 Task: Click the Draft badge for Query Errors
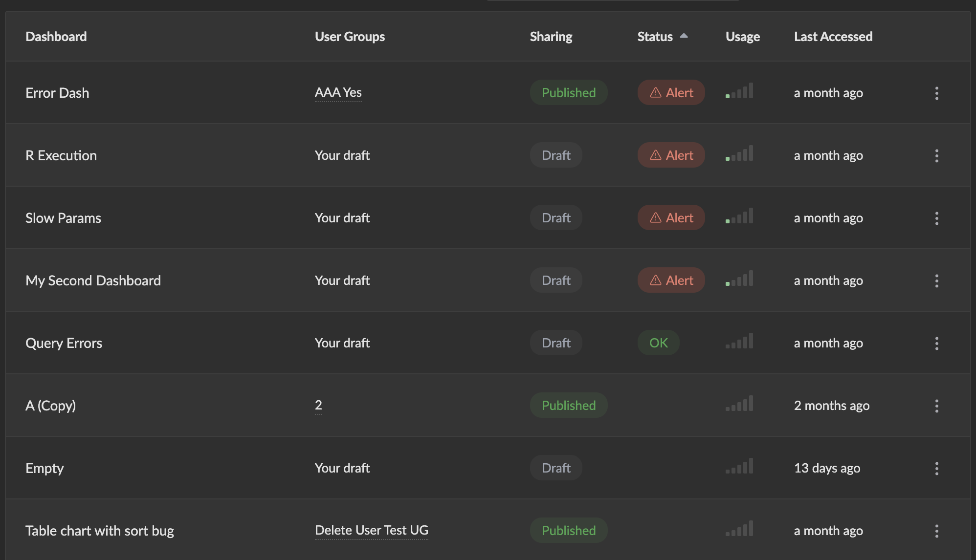point(556,343)
